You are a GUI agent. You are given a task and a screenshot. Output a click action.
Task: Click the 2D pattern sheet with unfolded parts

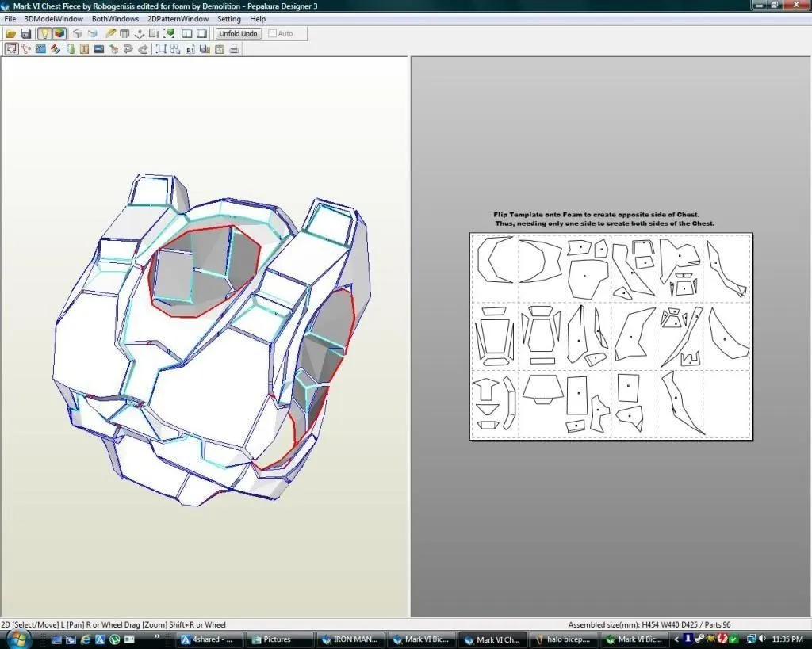pyautogui.click(x=611, y=336)
